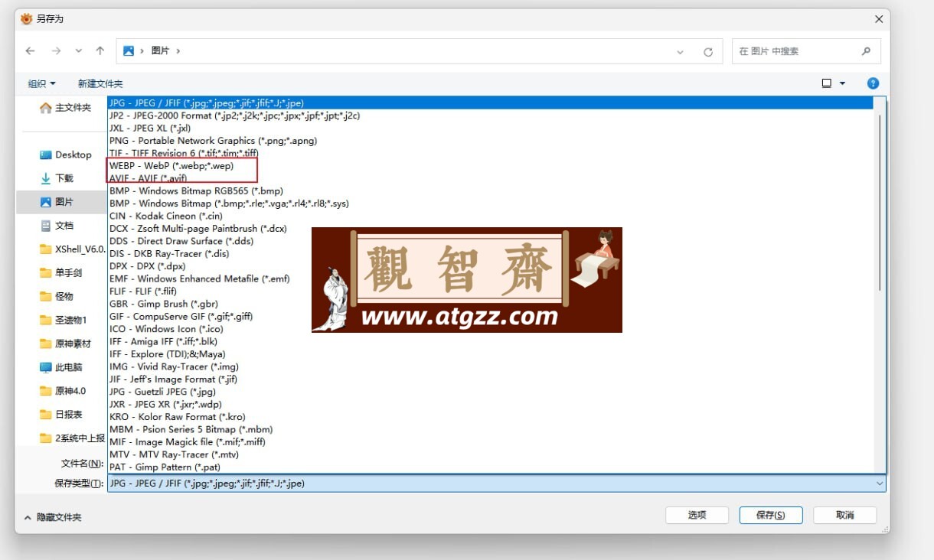Select EMF - Windows Enhanced Metafile
Viewport: 934px width, 560px height.
(x=491, y=278)
